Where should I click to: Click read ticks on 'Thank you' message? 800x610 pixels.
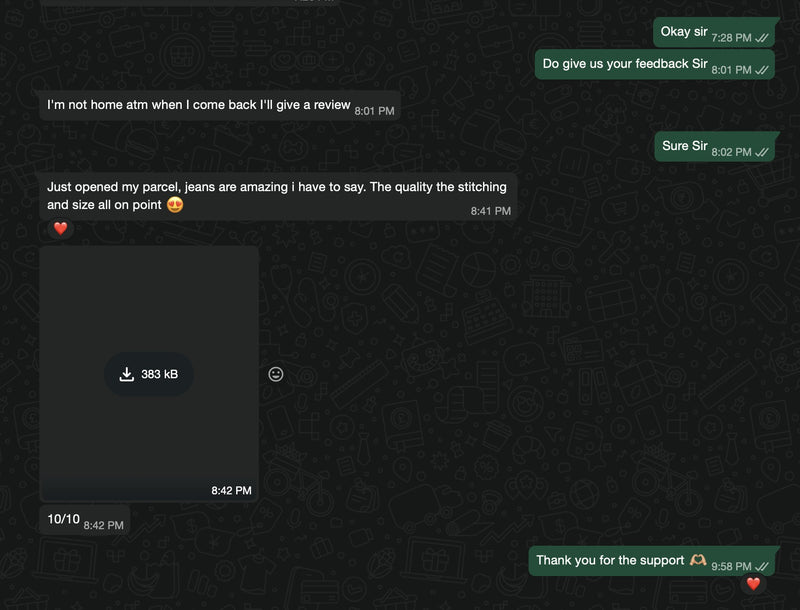pos(762,566)
